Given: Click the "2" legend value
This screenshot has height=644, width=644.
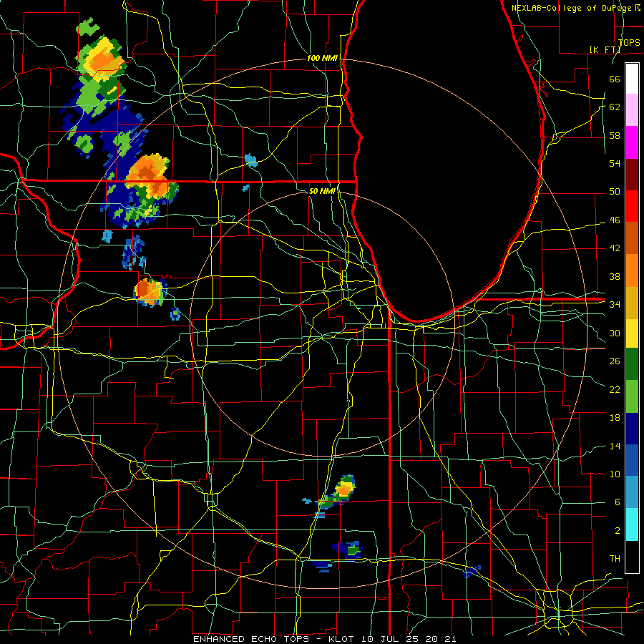Looking at the screenshot, I should (618, 531).
